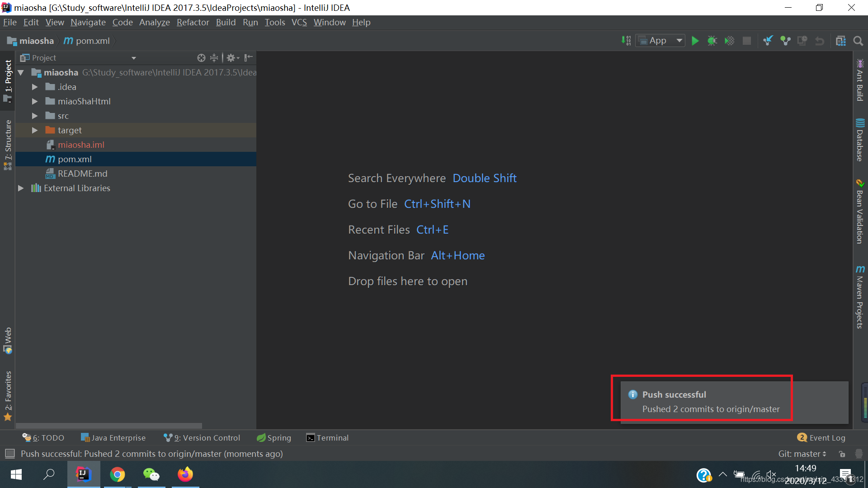Open Firefox from the taskbar
This screenshot has height=488, width=868.
[185, 474]
